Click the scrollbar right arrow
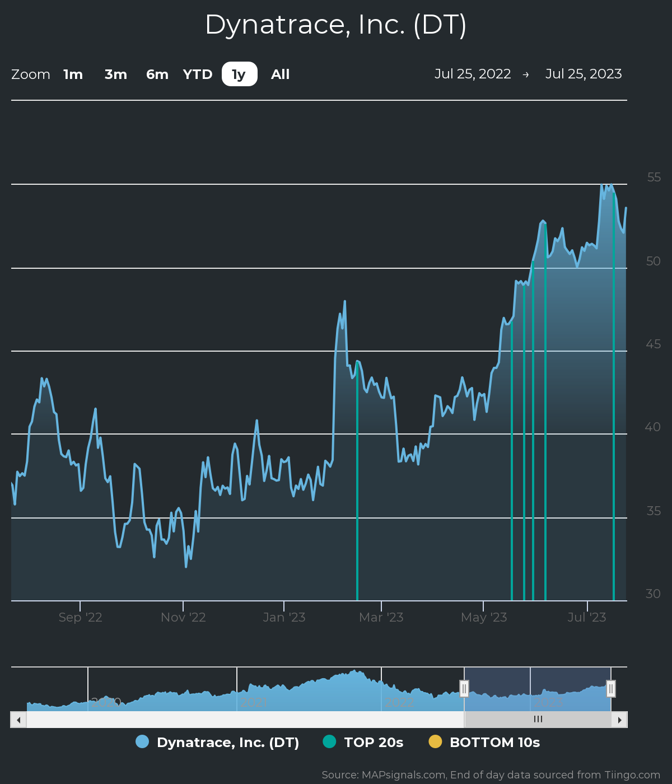The image size is (672, 784). [619, 720]
